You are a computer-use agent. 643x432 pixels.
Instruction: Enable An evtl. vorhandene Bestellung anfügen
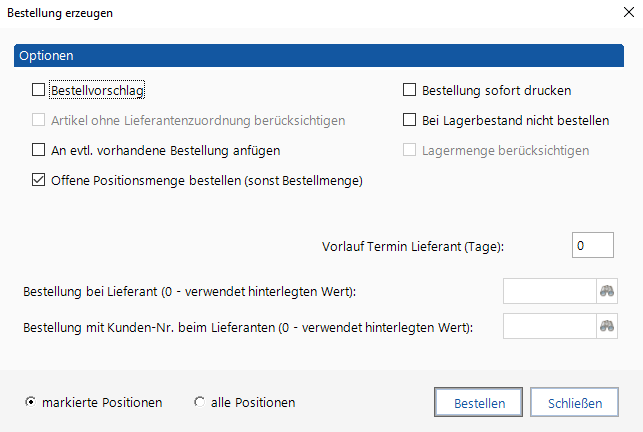click(39, 150)
